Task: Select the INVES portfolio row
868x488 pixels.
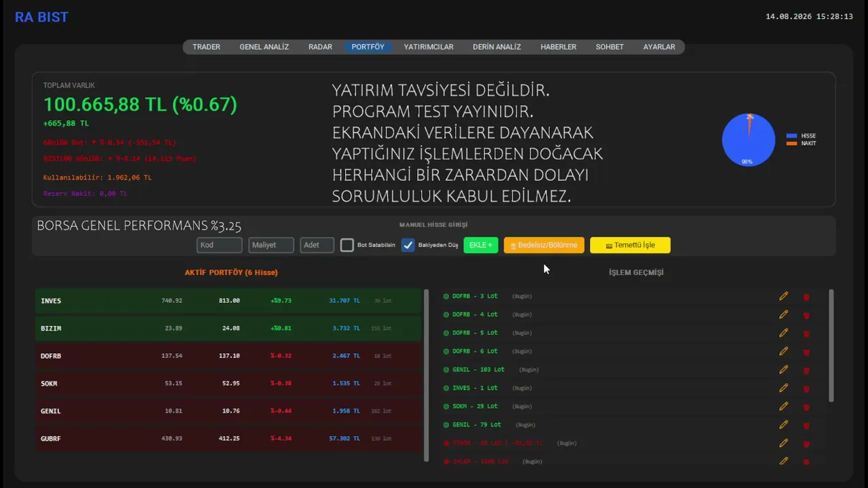Action: pos(229,300)
